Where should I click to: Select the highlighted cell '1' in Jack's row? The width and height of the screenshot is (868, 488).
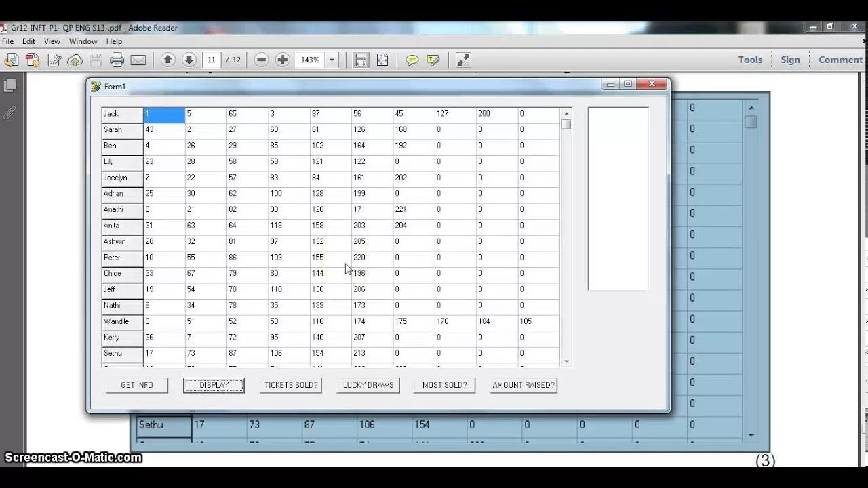point(164,115)
